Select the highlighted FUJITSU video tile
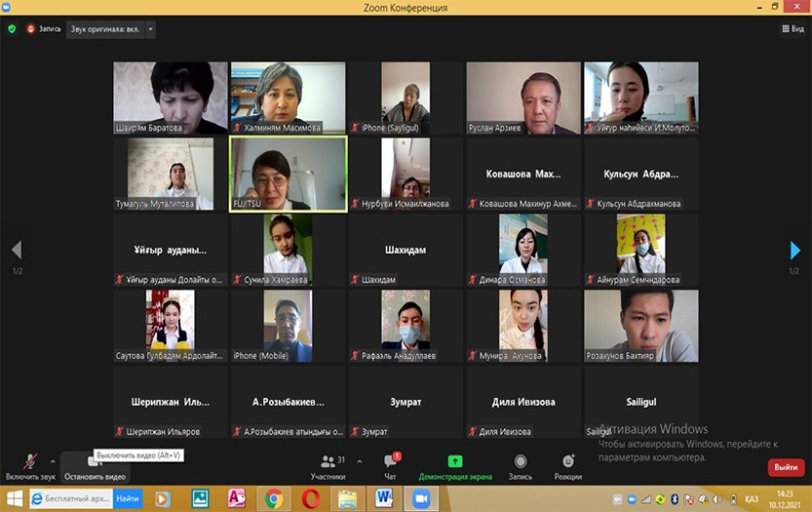Image resolution: width=812 pixels, height=512 pixels. pos(288,174)
